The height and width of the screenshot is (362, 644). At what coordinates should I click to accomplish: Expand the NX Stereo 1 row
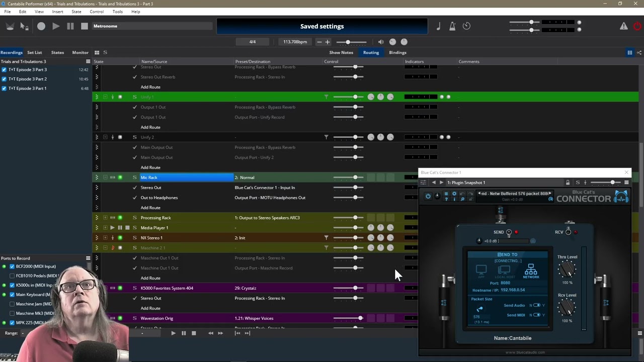(105, 238)
